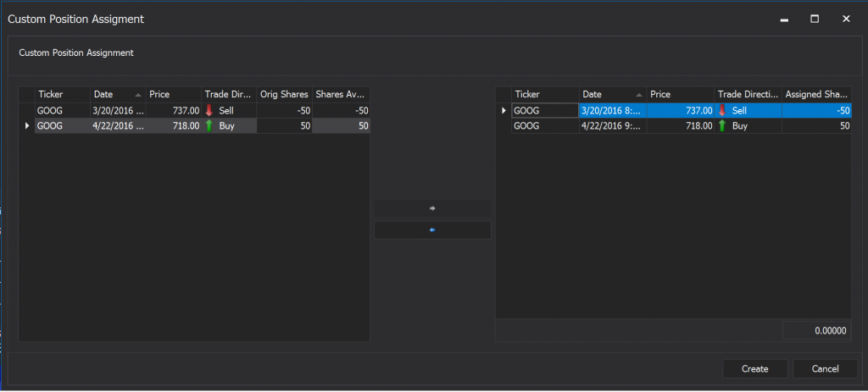Click right table Trade Directi... column header
Image resolution: width=868 pixels, height=392 pixels.
(x=748, y=95)
